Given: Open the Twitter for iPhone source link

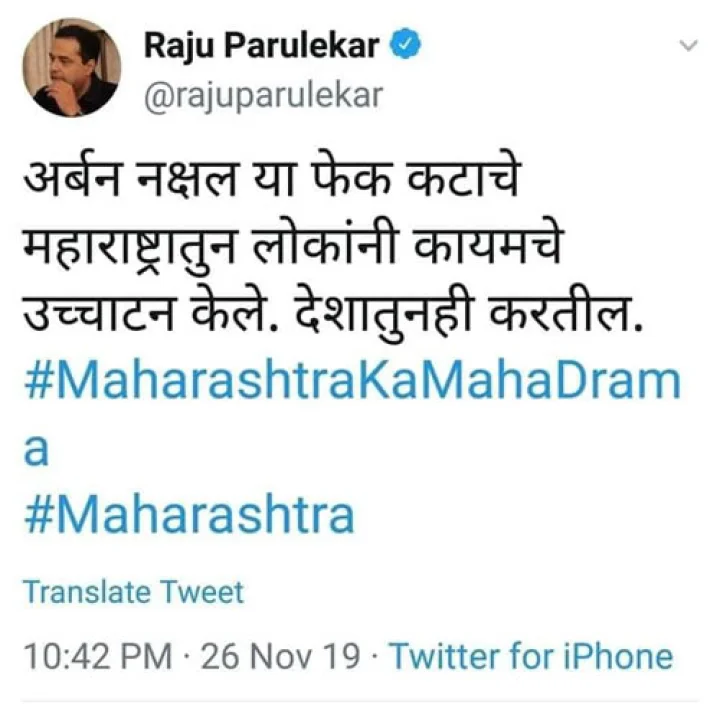Looking at the screenshot, I should [531, 656].
